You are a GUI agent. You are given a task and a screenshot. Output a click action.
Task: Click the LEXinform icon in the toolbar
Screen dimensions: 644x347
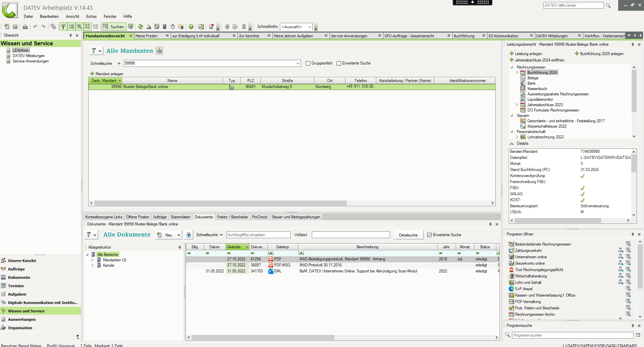tap(201, 27)
